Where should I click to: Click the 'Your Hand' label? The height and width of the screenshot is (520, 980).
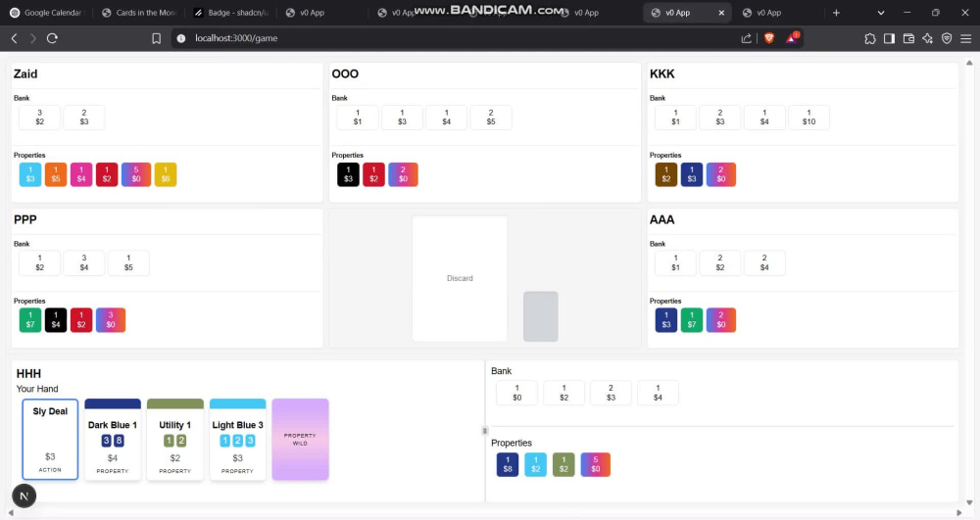click(37, 389)
